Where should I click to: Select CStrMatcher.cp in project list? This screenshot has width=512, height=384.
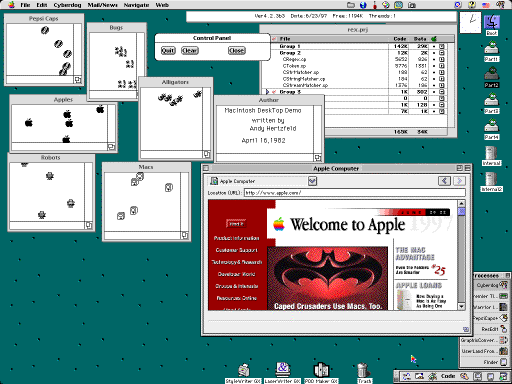coord(301,72)
